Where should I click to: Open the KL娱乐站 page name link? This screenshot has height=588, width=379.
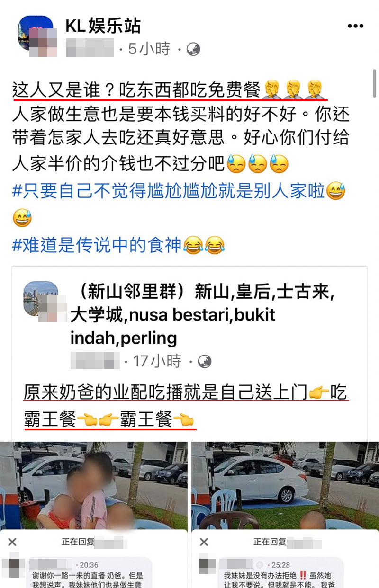click(103, 26)
